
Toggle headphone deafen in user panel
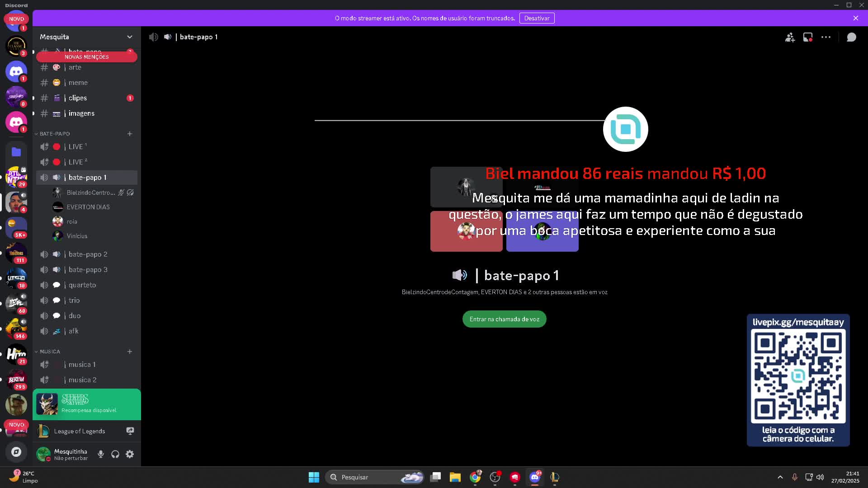pyautogui.click(x=115, y=454)
